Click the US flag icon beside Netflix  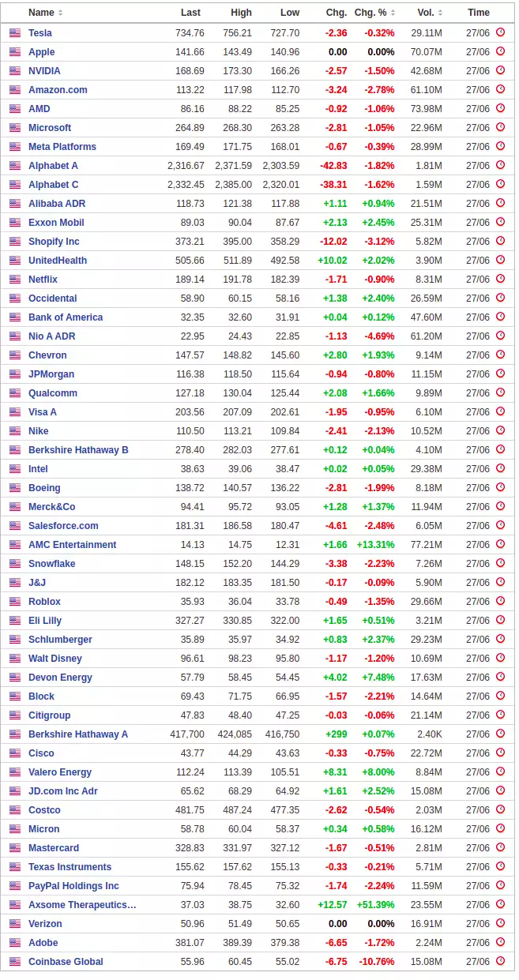pyautogui.click(x=15, y=280)
